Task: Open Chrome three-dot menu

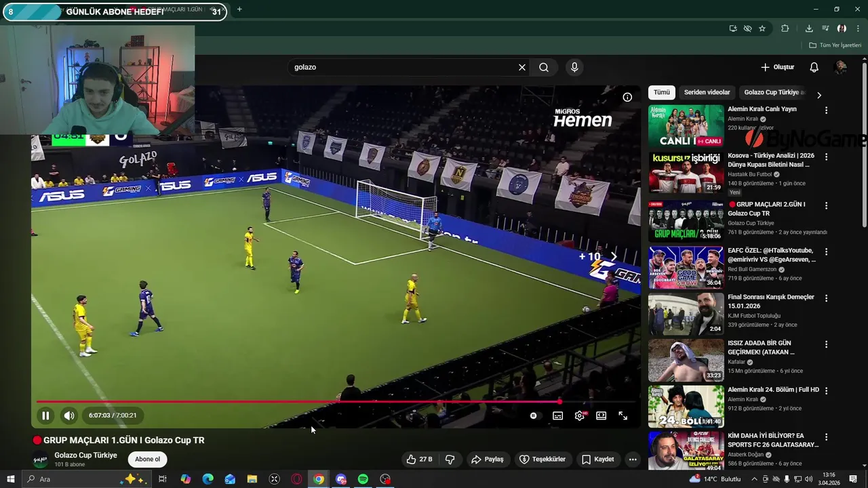Action: pyautogui.click(x=858, y=28)
